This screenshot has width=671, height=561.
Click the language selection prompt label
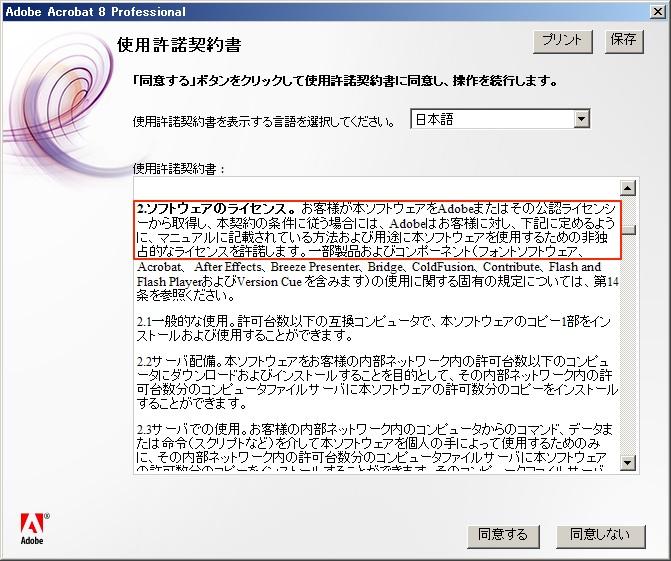coord(264,122)
